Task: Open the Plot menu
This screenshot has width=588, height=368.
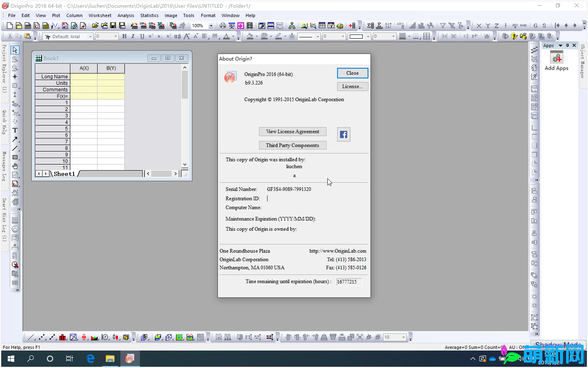Action: (x=56, y=15)
